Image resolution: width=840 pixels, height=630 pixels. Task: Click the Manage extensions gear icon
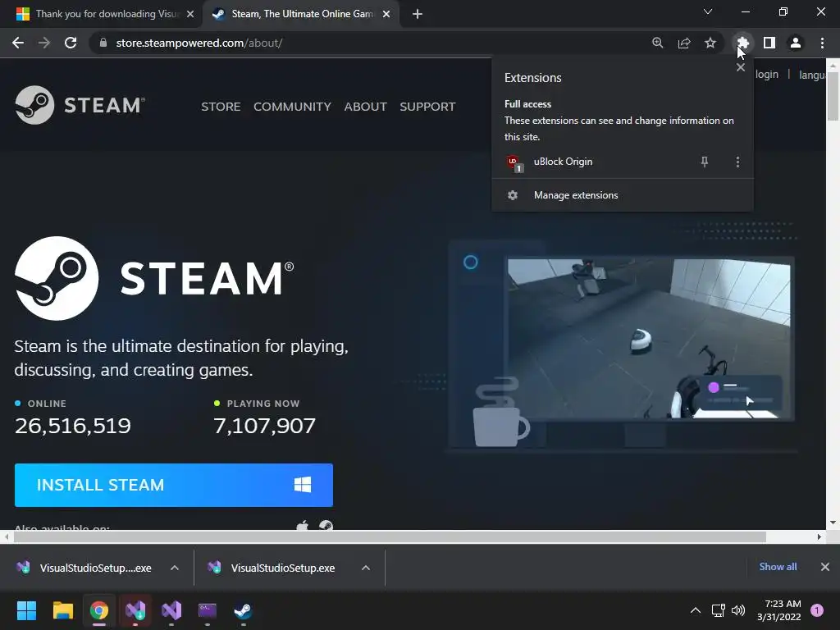[x=513, y=195]
